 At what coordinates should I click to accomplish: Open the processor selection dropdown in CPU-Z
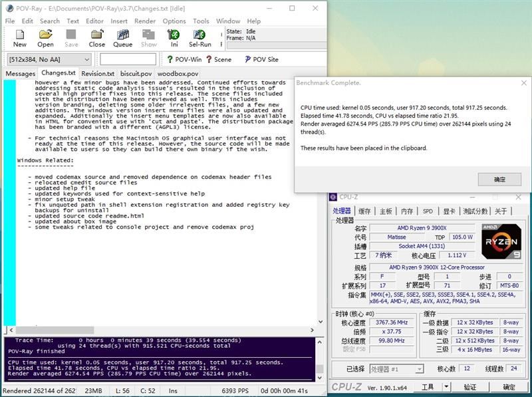click(x=396, y=369)
